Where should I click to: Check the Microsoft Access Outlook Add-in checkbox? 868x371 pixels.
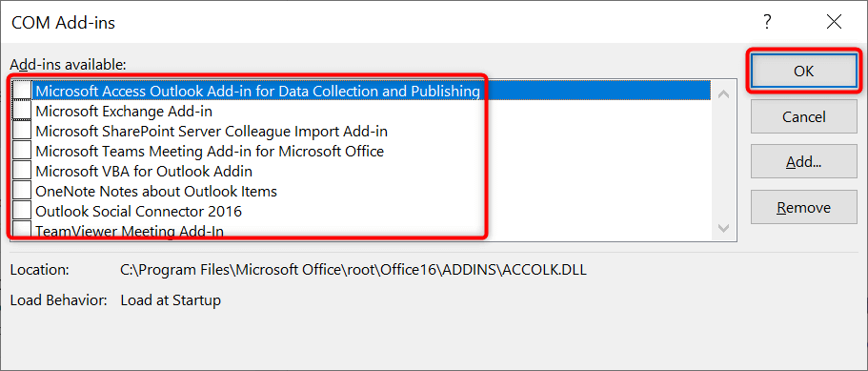[22, 91]
